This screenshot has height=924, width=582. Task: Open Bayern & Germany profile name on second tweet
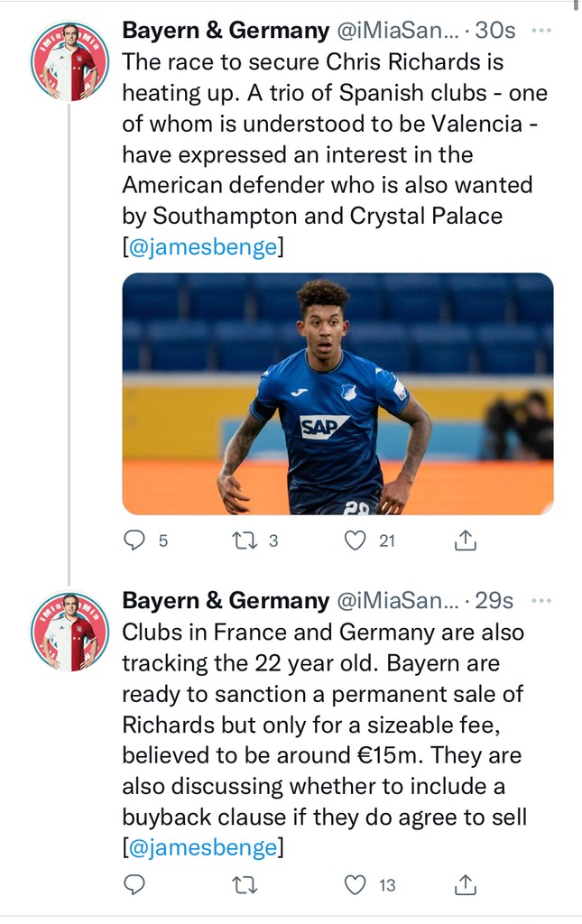tap(226, 600)
